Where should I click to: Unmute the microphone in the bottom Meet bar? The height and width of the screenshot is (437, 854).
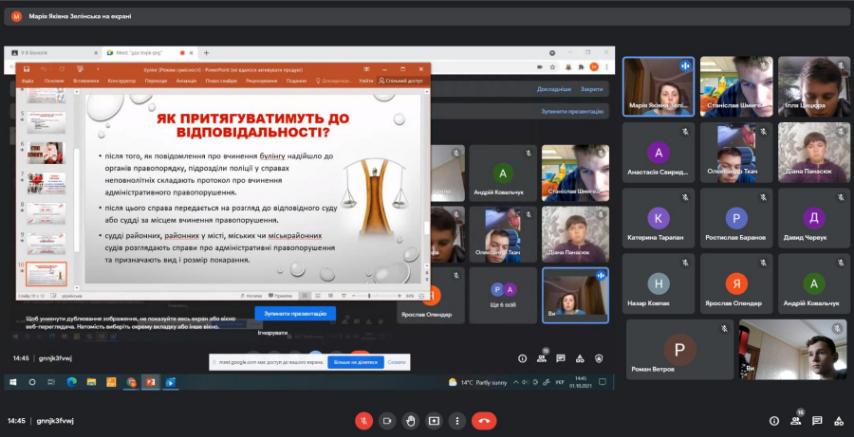click(364, 421)
